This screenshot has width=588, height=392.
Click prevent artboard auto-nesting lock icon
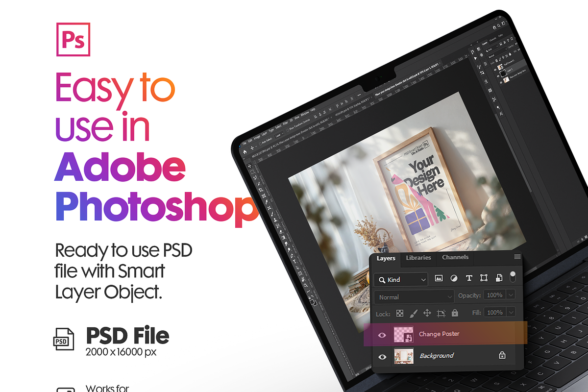click(x=441, y=313)
